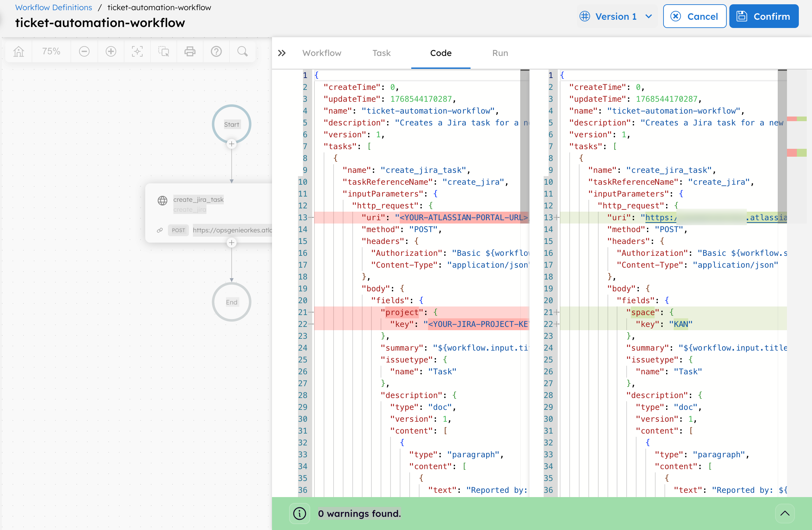This screenshot has width=812, height=530.
Task: Open the help question mark icon
Action: [x=216, y=51]
